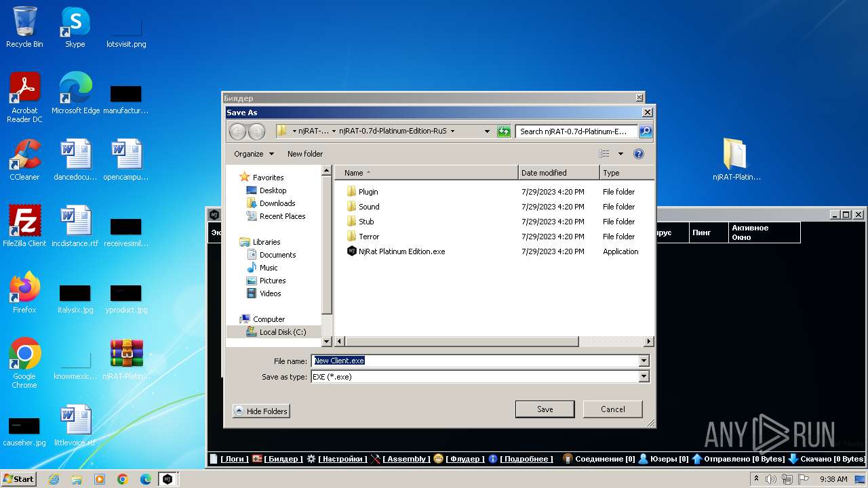This screenshot has height=488, width=868.
Task: Open the Save As help icon
Action: point(638,154)
